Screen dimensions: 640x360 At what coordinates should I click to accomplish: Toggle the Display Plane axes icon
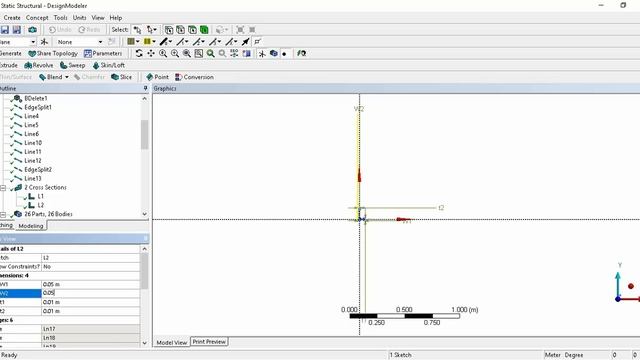(x=262, y=53)
